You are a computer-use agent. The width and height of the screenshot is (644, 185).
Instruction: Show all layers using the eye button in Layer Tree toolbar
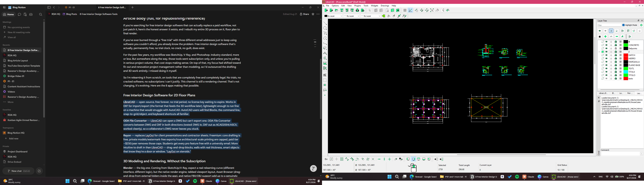coord(600,31)
